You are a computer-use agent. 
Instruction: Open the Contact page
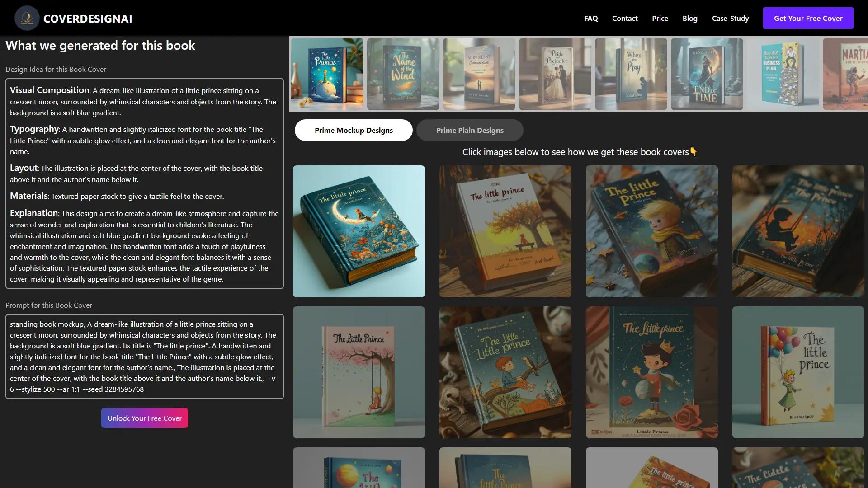[x=625, y=18]
